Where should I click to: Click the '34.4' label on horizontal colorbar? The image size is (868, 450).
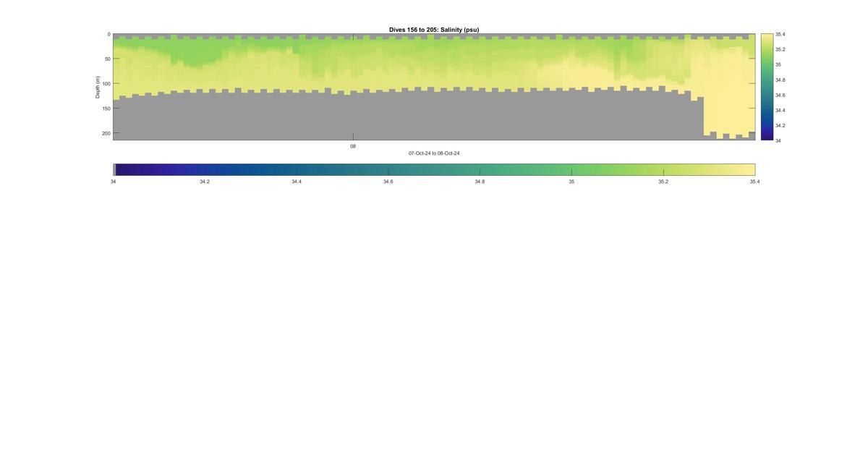[297, 182]
